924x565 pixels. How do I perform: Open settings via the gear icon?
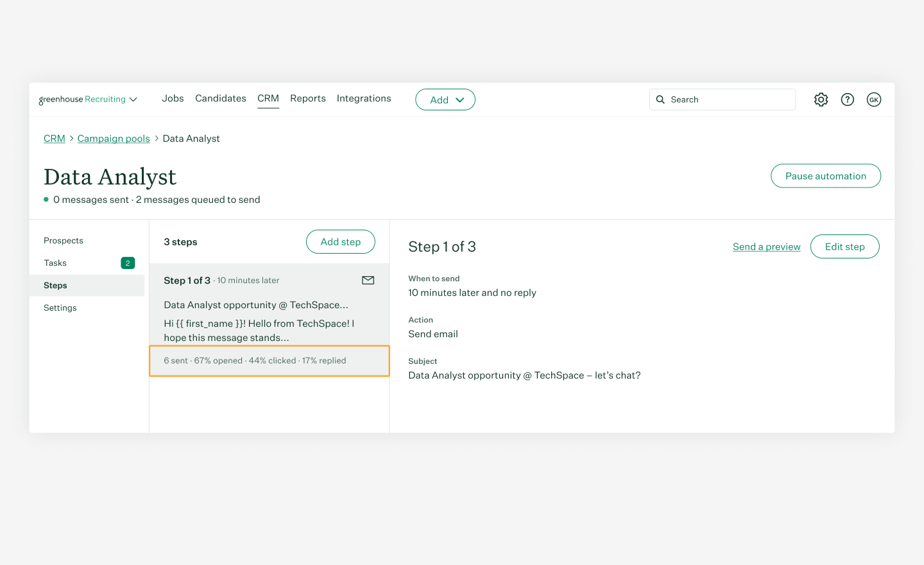[821, 100]
